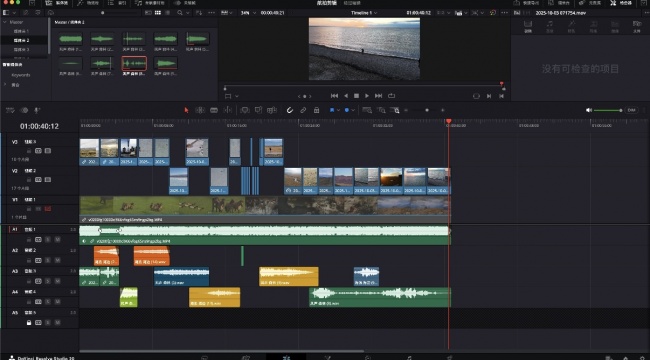Screen dimensions: 650x360
Task: Toggle timeline Snapping magnet icon
Action: coord(290,110)
